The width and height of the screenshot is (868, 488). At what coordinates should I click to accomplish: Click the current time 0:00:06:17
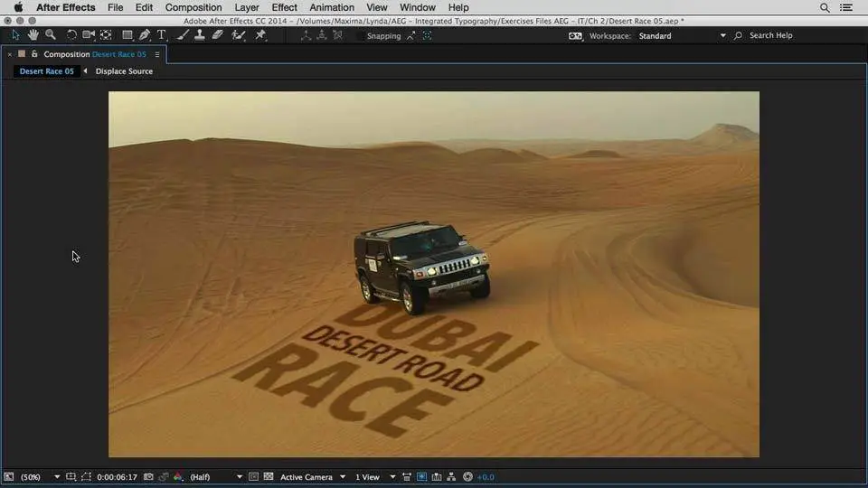tap(117, 477)
